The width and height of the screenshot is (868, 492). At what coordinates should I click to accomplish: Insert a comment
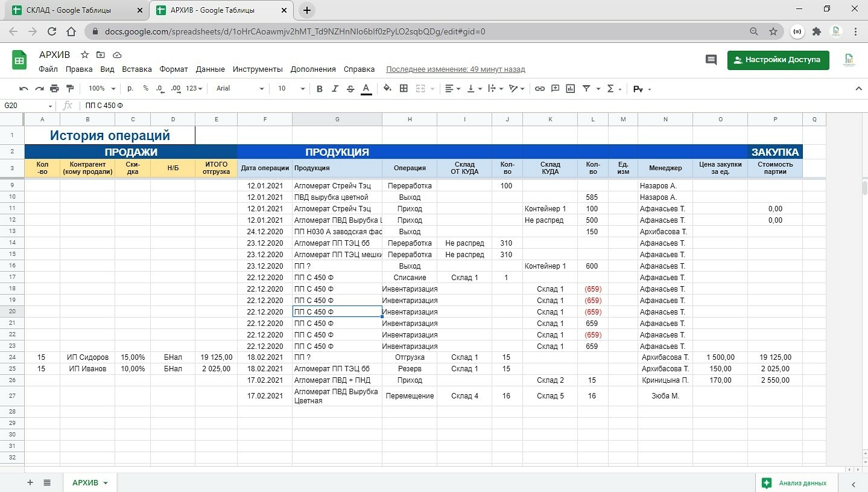tap(556, 89)
